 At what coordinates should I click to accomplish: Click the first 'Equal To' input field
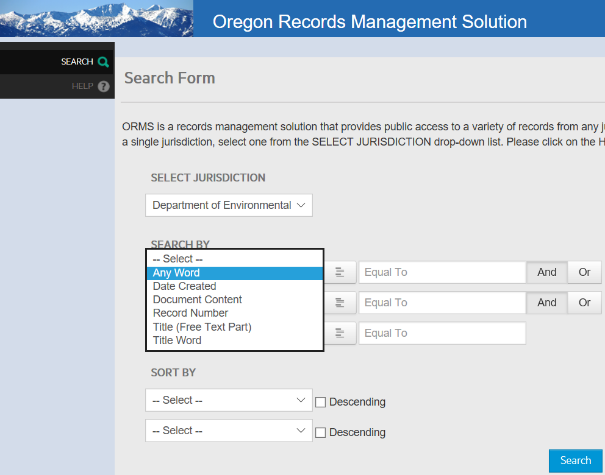pos(442,272)
